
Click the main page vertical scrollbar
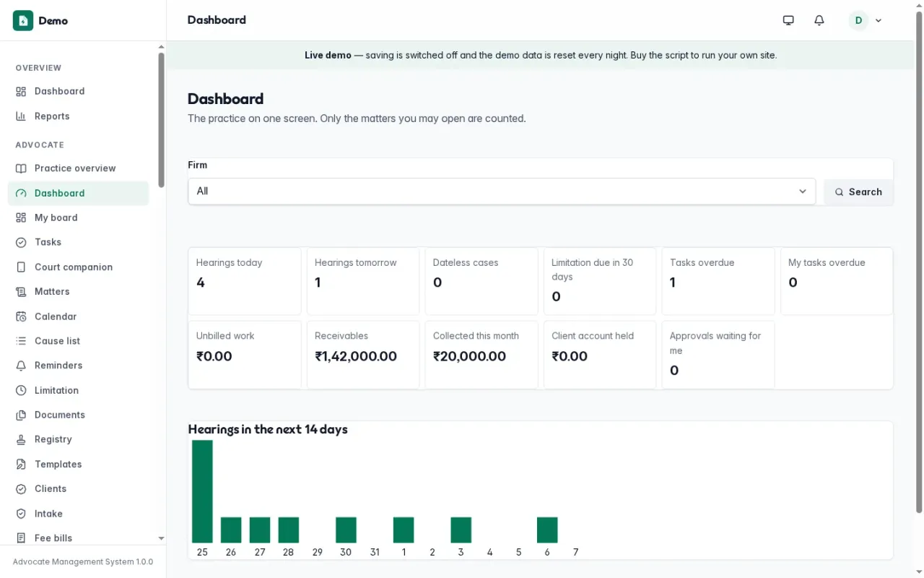click(919, 262)
